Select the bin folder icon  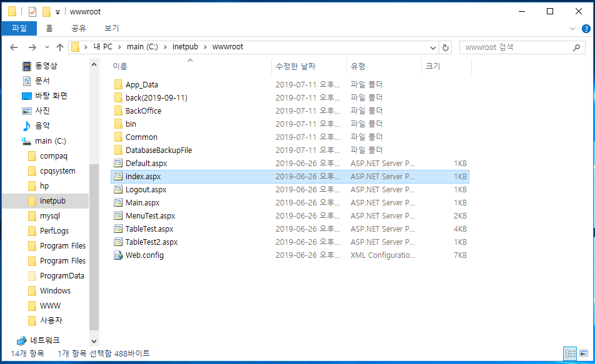pos(118,124)
